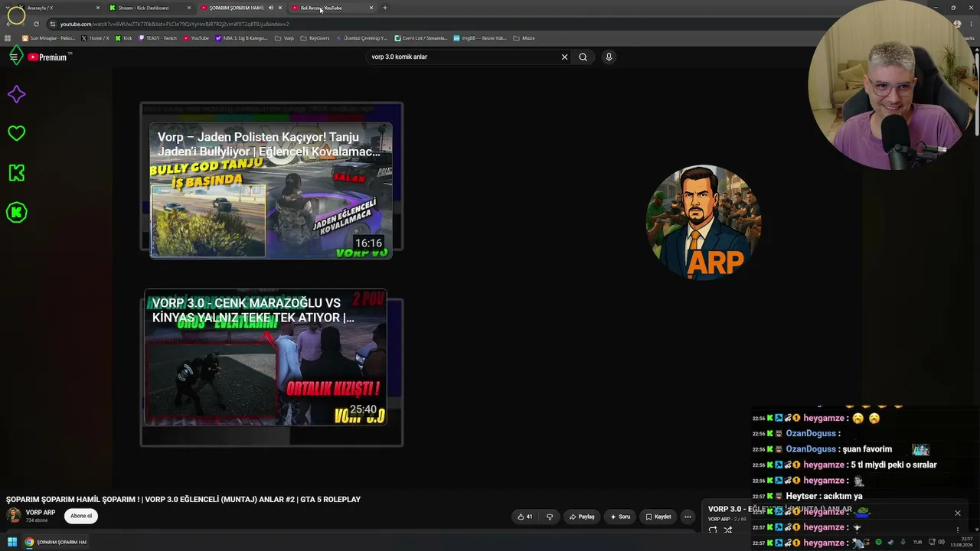Open Chrome ŞOPARIM ŞOPARIM HAMİL taskbar button
This screenshot has height=551, width=980.
coord(56,542)
